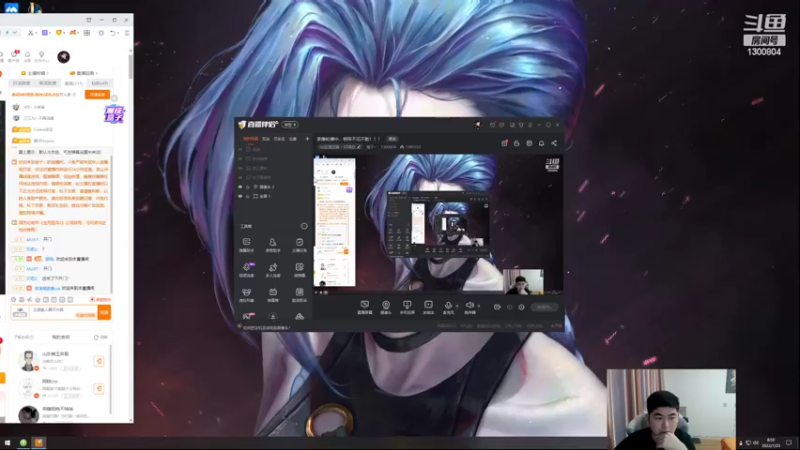Open the user avatar in streaming app title bar

(x=478, y=124)
